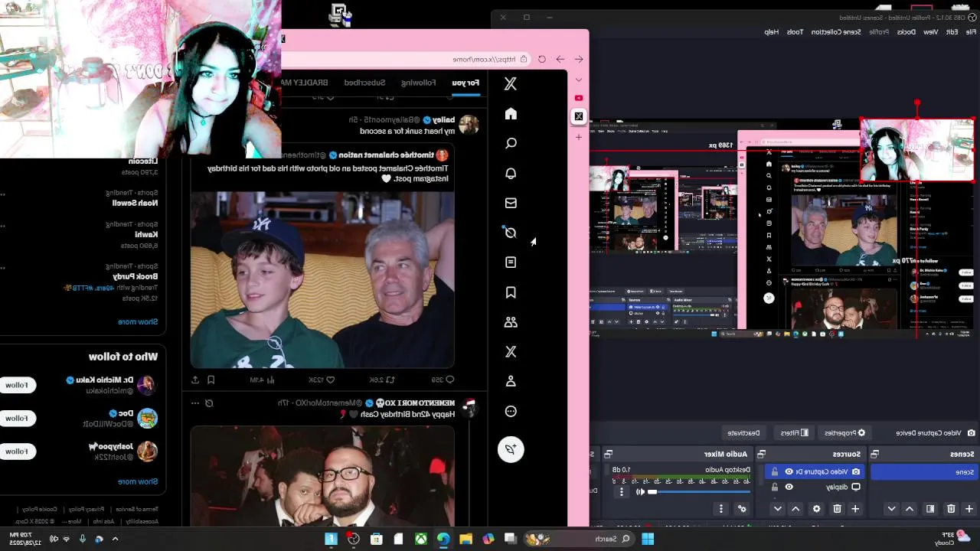The image size is (980, 551).
Task: Follow Dr. Michio Kaku
Action: (x=17, y=385)
